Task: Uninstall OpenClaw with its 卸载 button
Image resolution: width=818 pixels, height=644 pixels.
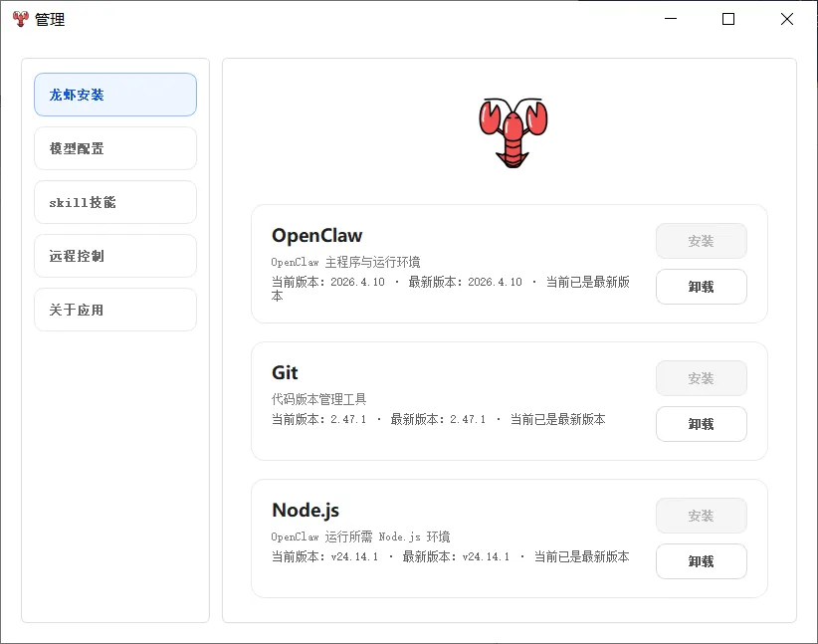Action: (702, 287)
